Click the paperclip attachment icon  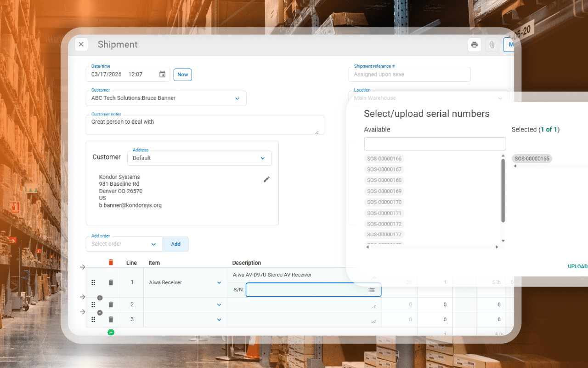[x=492, y=45]
